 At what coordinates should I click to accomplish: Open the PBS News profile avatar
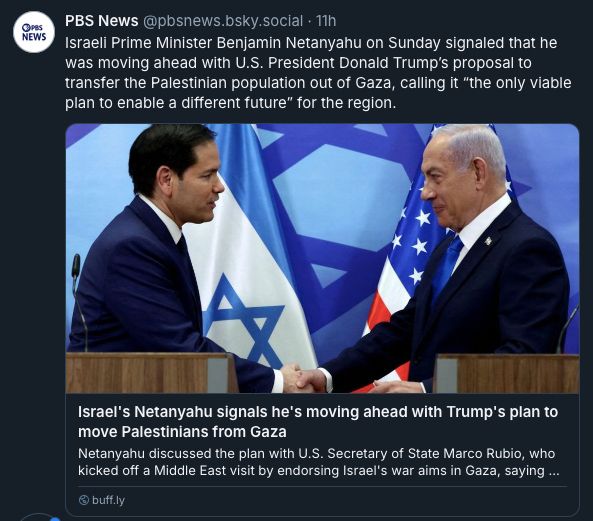(x=34, y=32)
